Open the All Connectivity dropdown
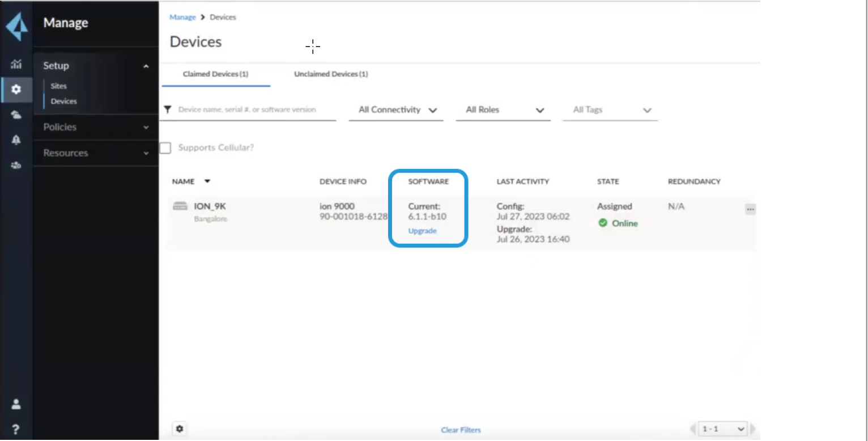 click(397, 110)
